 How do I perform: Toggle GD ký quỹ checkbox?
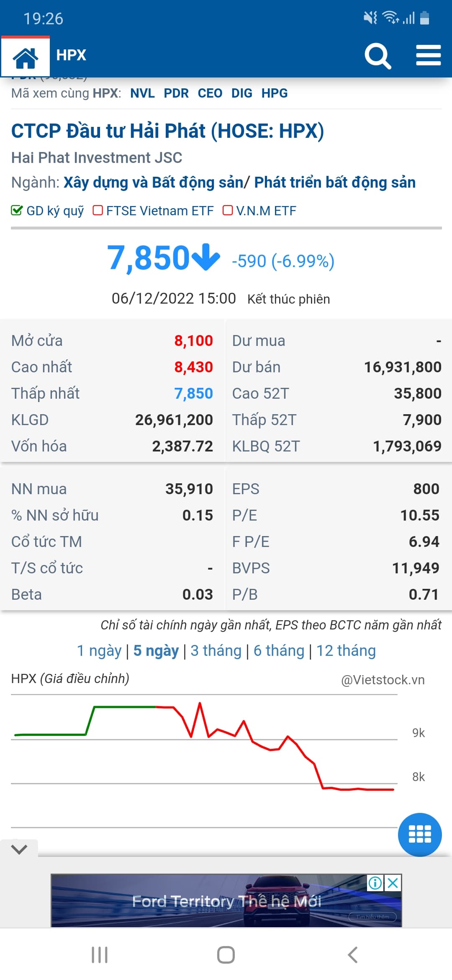pyautogui.click(x=17, y=210)
